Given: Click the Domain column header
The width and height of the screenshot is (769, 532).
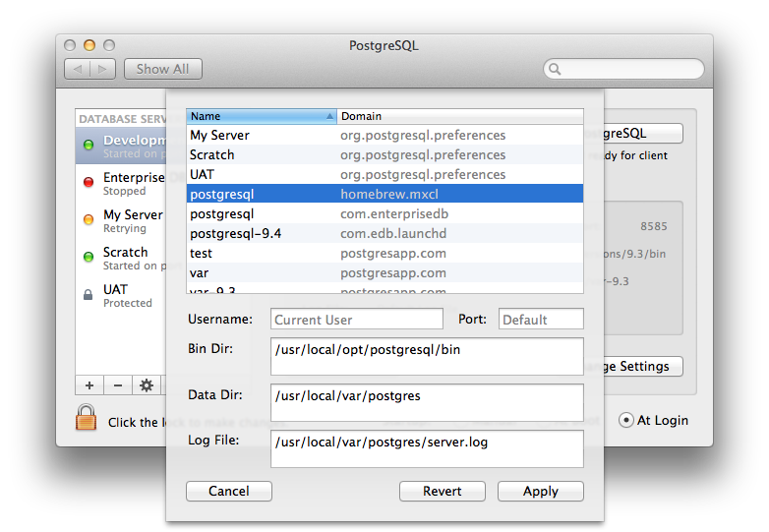Looking at the screenshot, I should [460, 116].
